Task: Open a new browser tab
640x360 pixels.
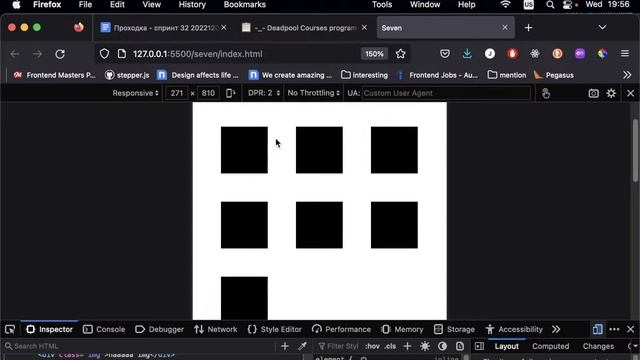Action: 529,28
